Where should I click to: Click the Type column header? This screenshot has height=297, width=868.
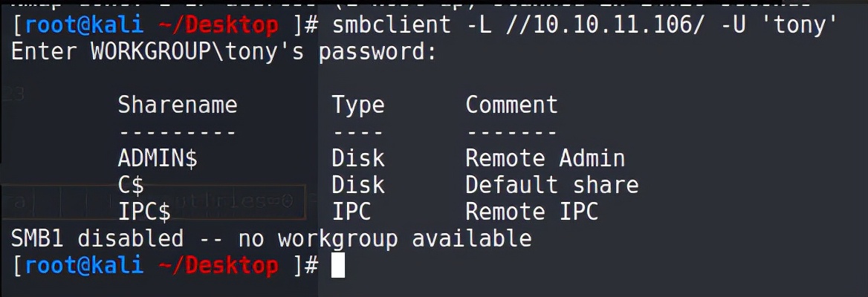pos(358,105)
